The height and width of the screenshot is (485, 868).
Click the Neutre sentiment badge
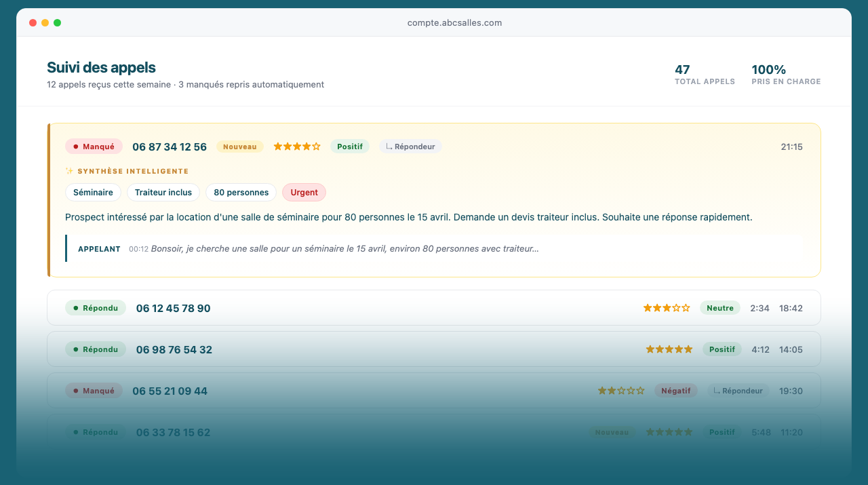click(719, 308)
